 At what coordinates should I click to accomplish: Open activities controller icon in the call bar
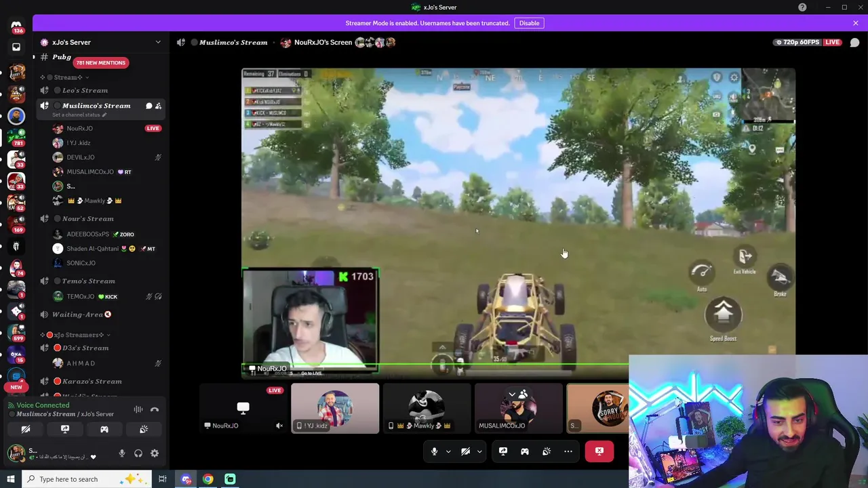[x=525, y=451]
